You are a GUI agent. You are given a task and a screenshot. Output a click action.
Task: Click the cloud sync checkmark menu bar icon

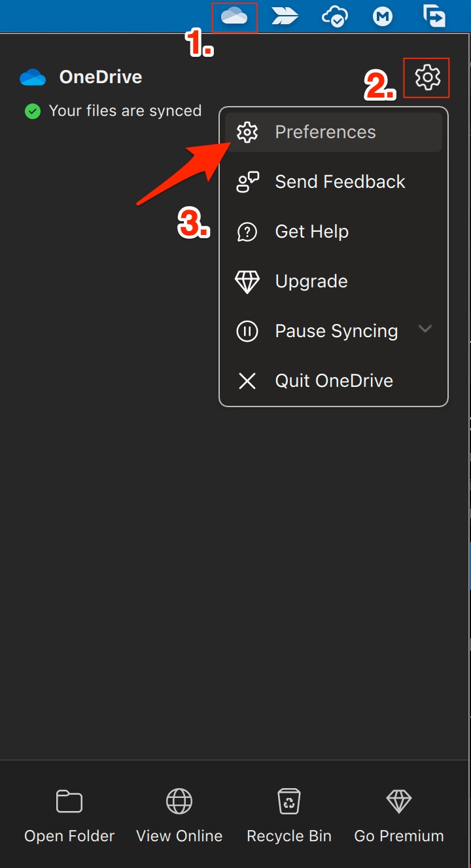pos(334,17)
